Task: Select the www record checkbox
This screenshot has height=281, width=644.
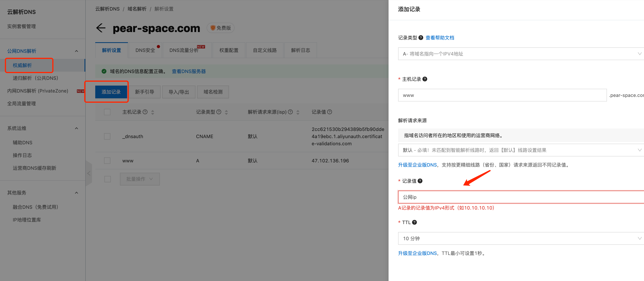Action: tap(107, 161)
